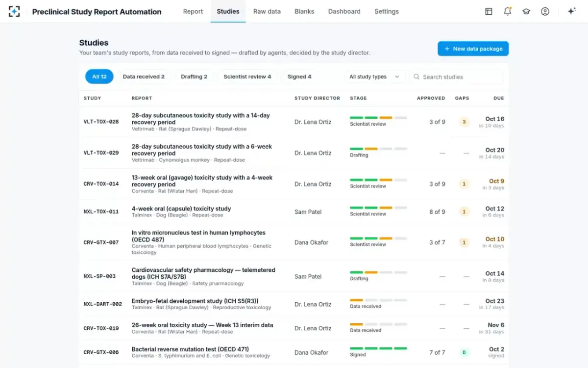Open the 28-day study with 14-day recovery

coord(200,119)
